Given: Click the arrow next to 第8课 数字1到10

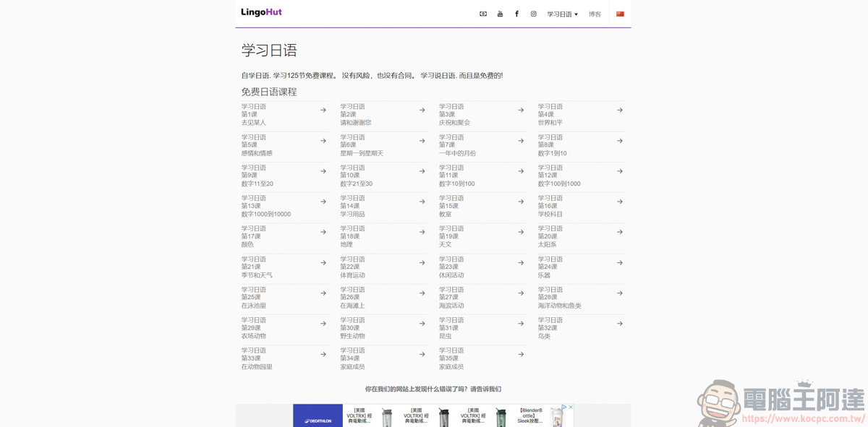Looking at the screenshot, I should pos(620,141).
